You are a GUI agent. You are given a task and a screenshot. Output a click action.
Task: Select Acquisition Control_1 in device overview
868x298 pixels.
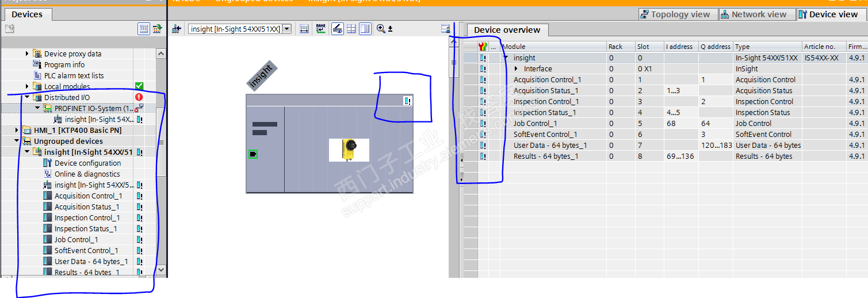pos(547,79)
